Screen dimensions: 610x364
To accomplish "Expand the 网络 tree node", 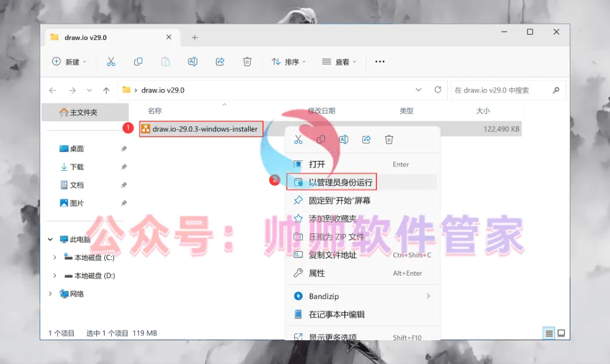I will (x=50, y=294).
